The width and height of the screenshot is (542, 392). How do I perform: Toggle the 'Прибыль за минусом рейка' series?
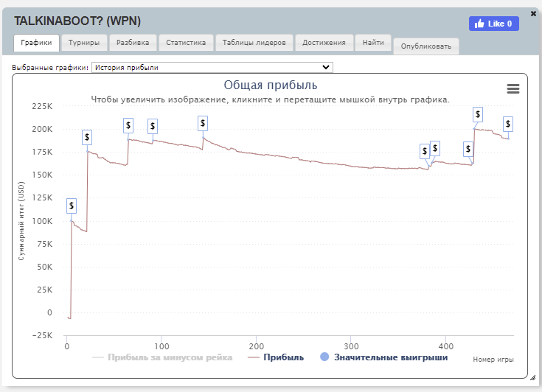162,357
